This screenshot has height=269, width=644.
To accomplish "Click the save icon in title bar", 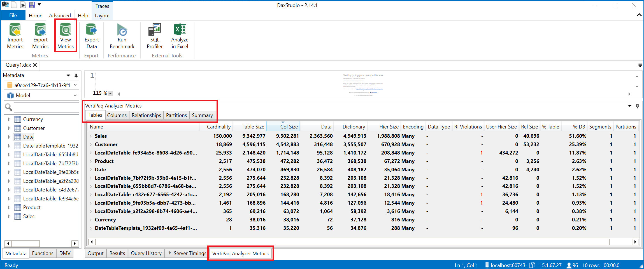I will pos(32,4).
